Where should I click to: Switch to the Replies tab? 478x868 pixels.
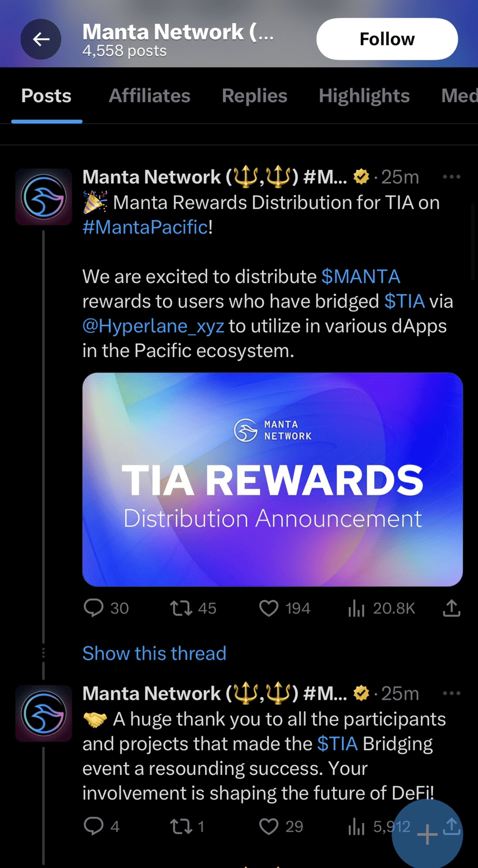click(x=255, y=96)
